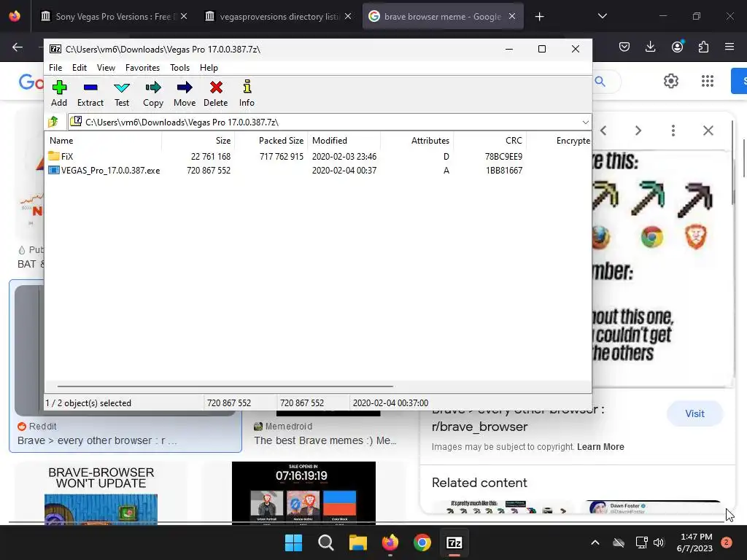Image resolution: width=747 pixels, height=560 pixels.
Task: Open Windows taskbar search
Action: 326,542
